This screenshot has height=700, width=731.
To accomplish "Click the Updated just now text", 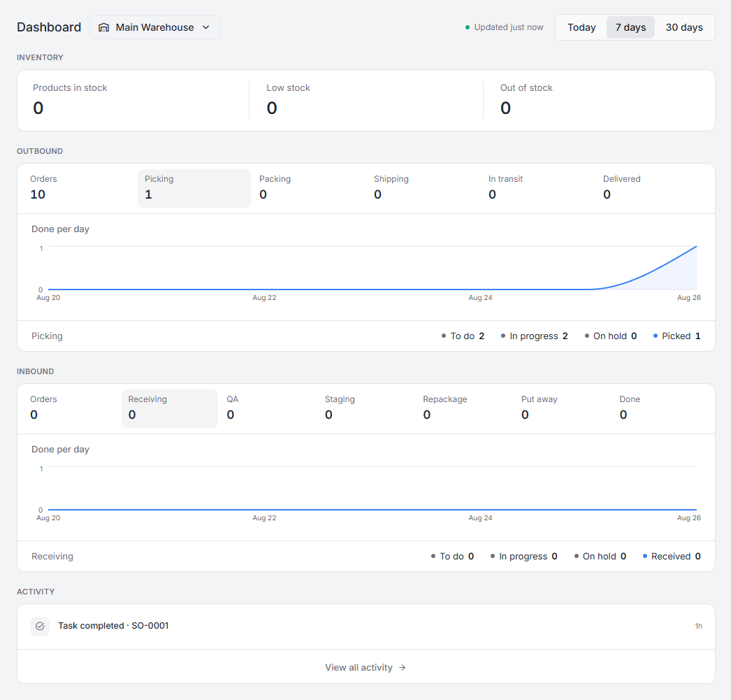I will 509,27.
